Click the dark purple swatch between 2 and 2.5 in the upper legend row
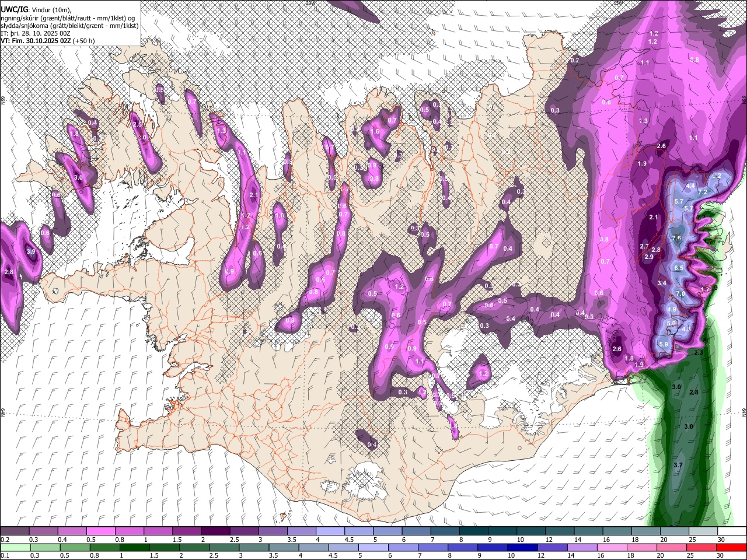This screenshot has width=747, height=560. coord(215,531)
